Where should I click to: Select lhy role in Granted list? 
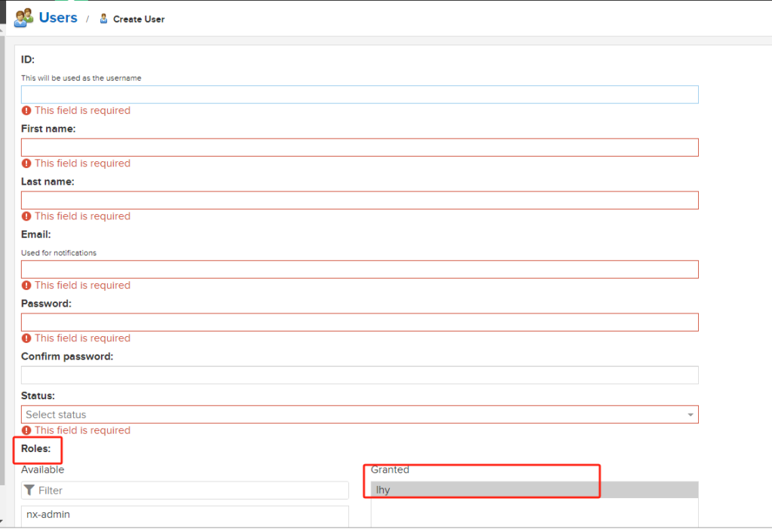[x=384, y=490]
